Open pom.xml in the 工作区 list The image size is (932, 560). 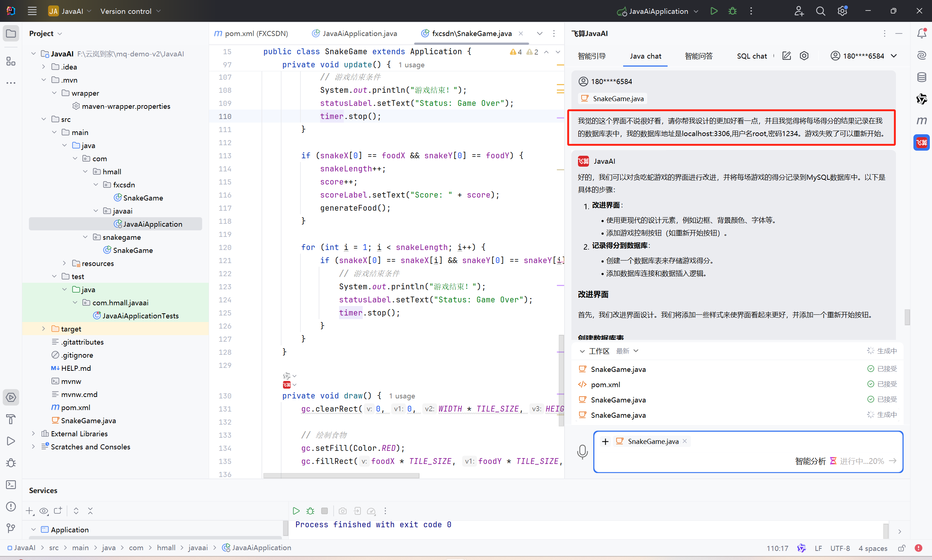pyautogui.click(x=605, y=384)
